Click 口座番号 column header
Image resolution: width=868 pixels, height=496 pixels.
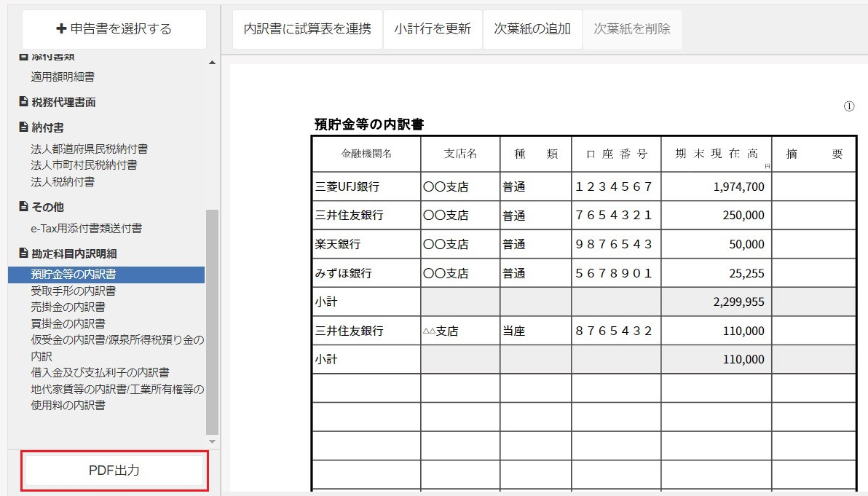point(616,154)
